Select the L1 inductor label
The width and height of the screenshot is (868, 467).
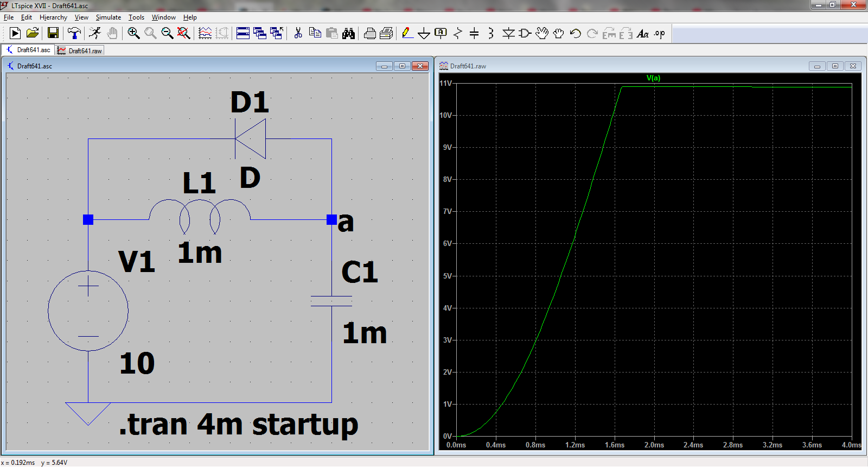[199, 183]
